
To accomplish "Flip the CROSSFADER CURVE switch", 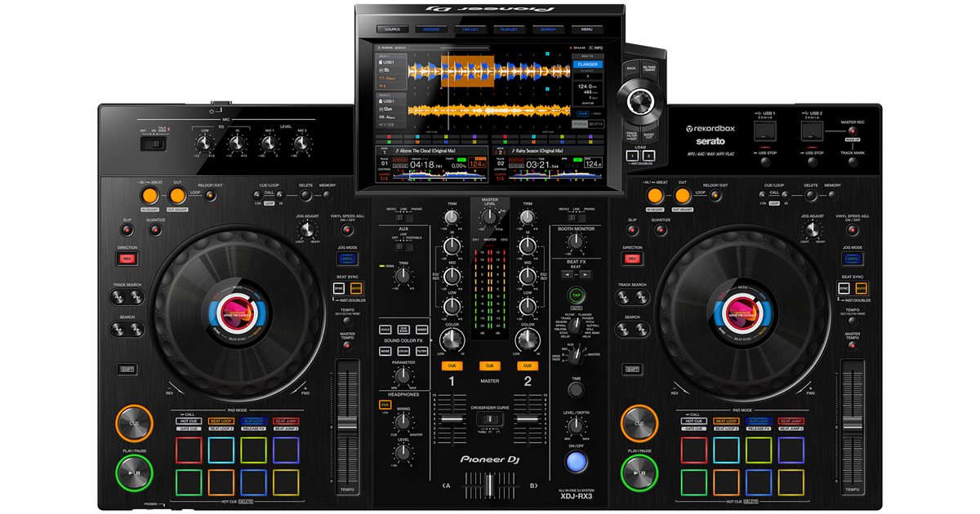I will pos(489,419).
